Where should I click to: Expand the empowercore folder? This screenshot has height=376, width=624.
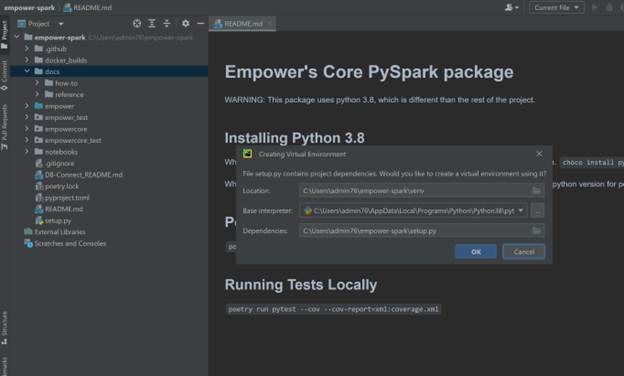27,129
